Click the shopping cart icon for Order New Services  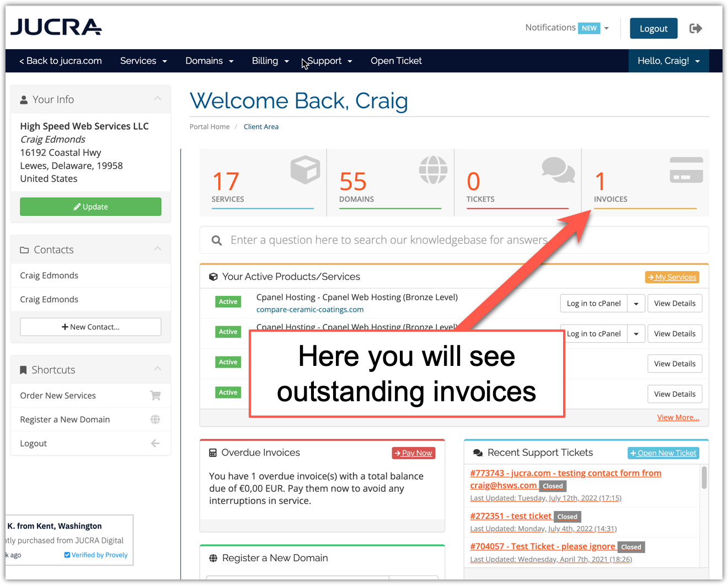point(155,396)
